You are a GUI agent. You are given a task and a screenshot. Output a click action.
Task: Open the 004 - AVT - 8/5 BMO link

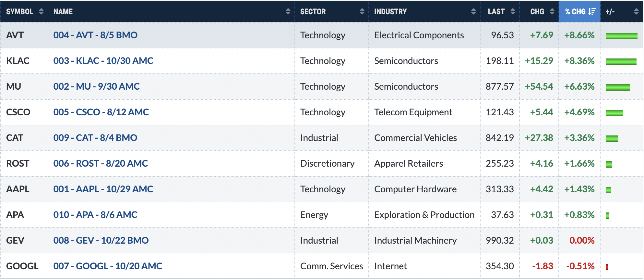click(95, 35)
